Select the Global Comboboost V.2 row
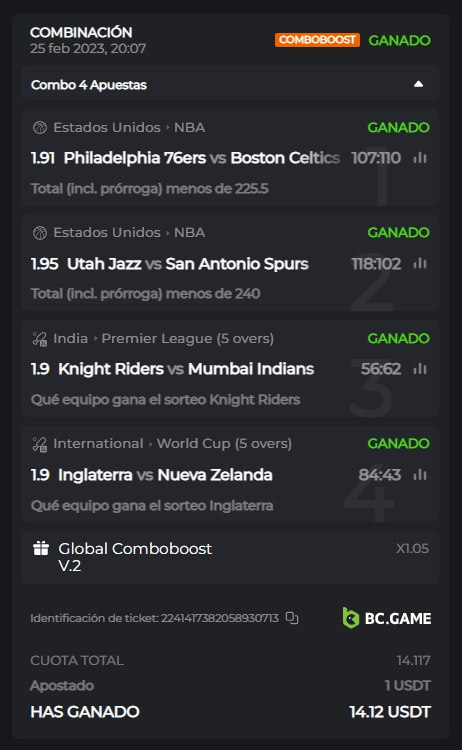 coord(230,557)
